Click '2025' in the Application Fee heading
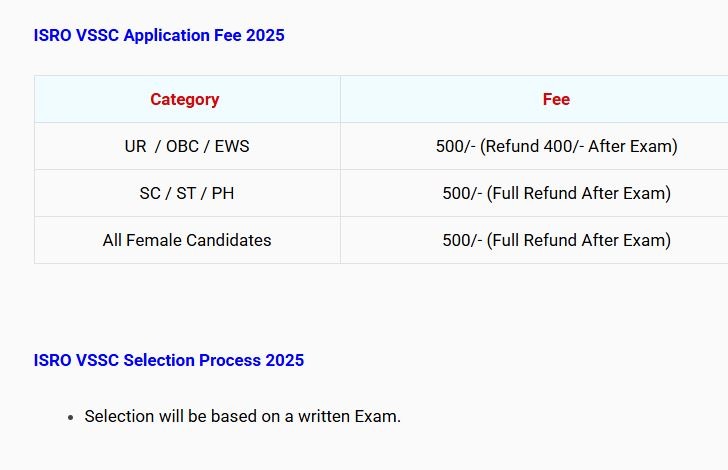 pos(265,35)
